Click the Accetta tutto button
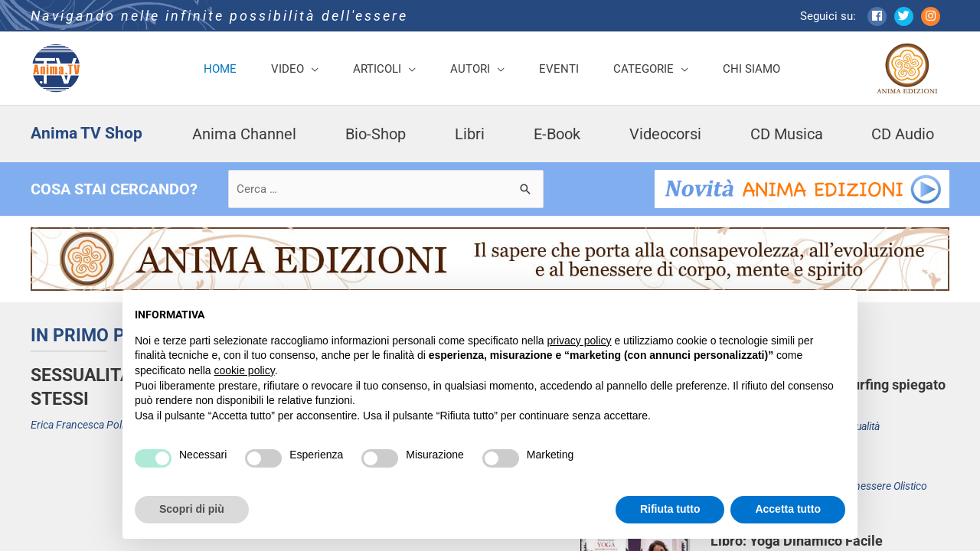Screen dimensions: 980x551 788,510
